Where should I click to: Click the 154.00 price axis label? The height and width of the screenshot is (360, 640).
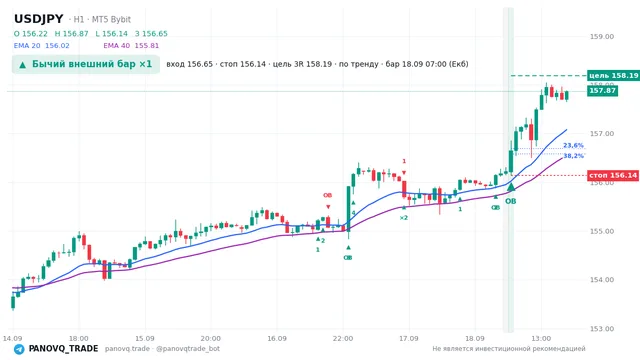[602, 280]
